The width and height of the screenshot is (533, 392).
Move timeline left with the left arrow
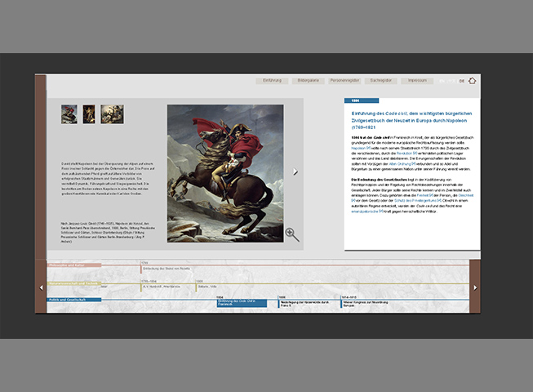[x=41, y=287]
